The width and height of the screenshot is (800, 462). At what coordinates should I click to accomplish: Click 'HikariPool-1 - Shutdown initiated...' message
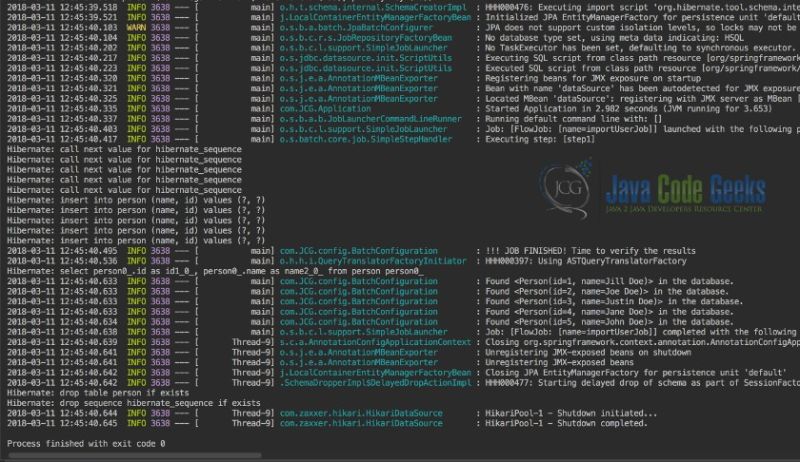[571, 414]
